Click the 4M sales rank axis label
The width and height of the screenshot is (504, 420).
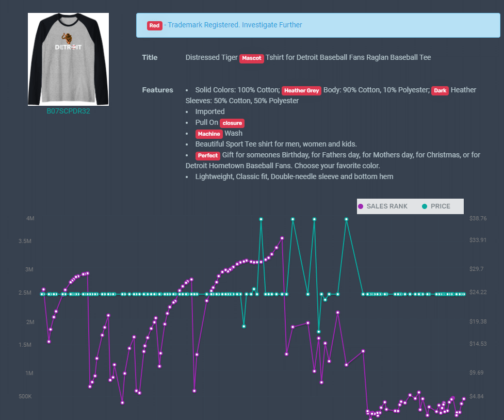30,218
